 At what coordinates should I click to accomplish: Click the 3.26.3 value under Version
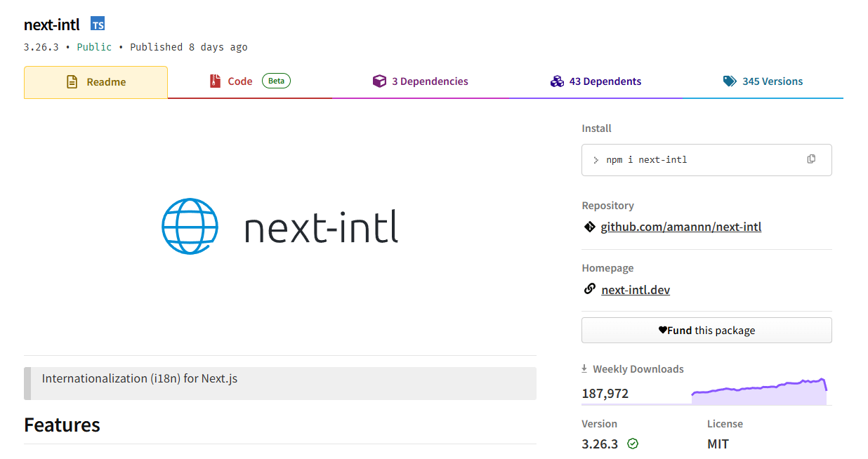click(x=600, y=444)
